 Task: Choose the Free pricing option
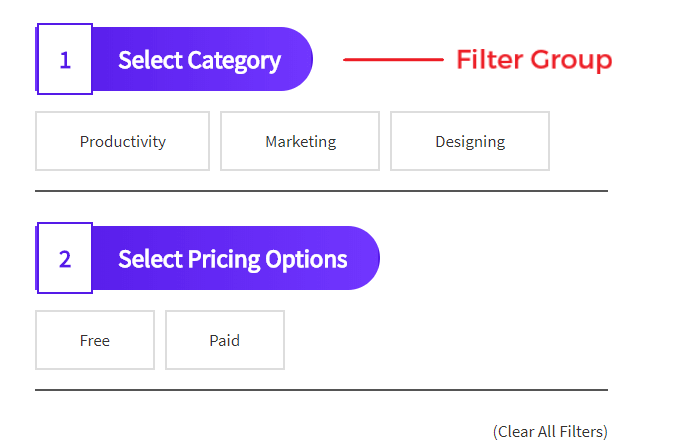coord(95,340)
